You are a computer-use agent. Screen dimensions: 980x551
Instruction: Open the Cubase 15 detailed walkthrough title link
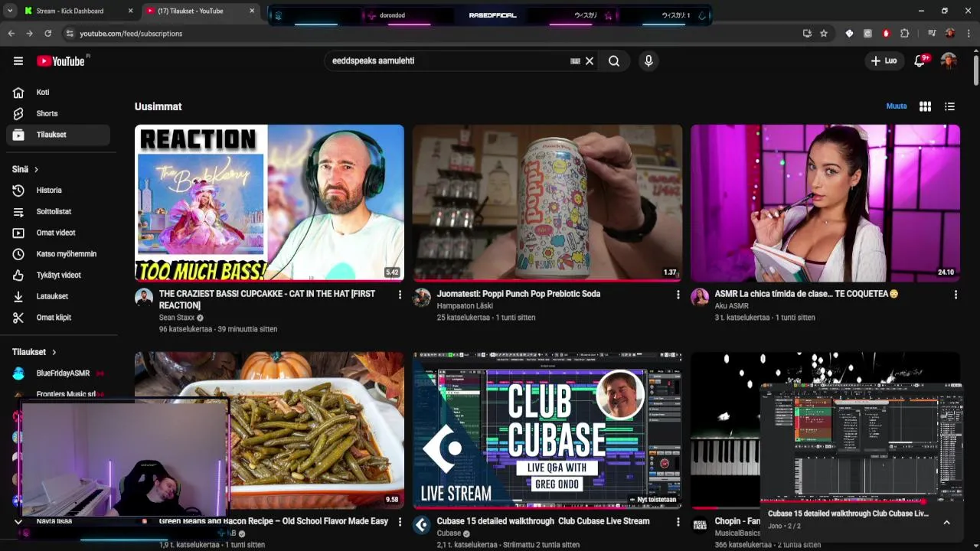543,521
